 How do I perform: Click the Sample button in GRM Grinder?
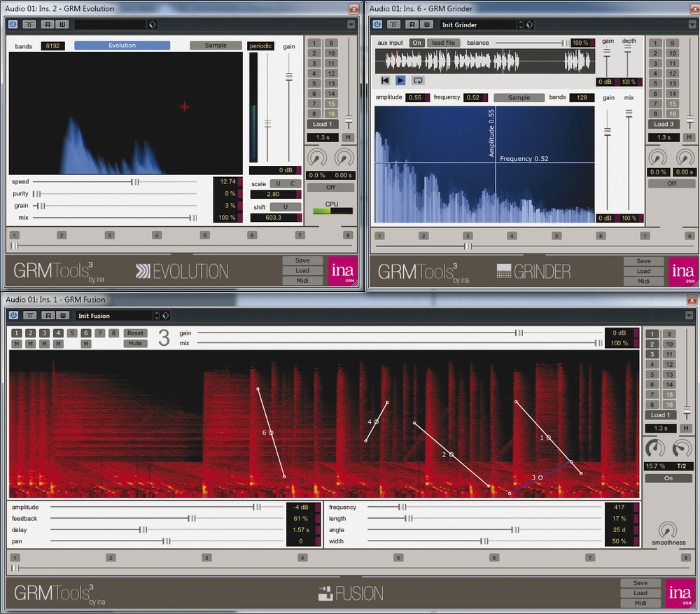(x=519, y=97)
